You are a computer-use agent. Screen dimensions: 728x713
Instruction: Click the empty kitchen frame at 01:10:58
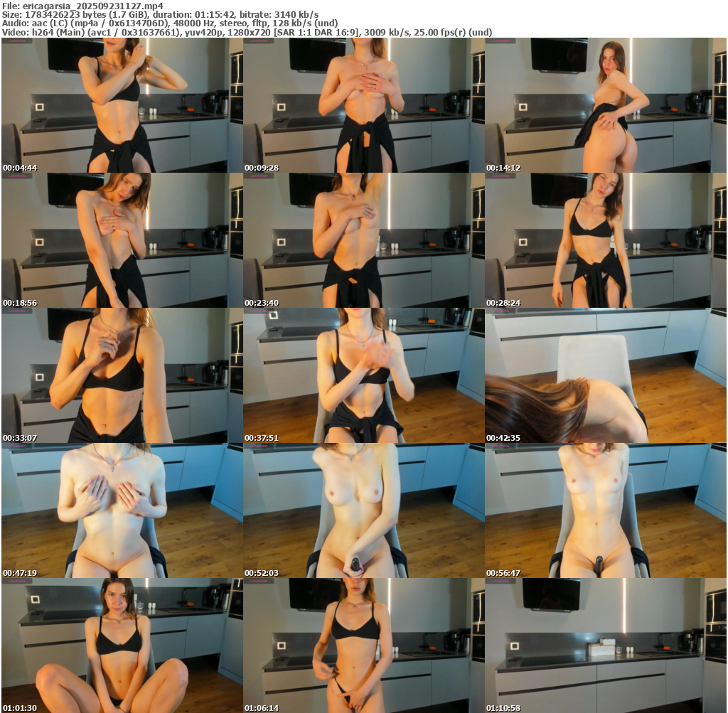(605, 645)
